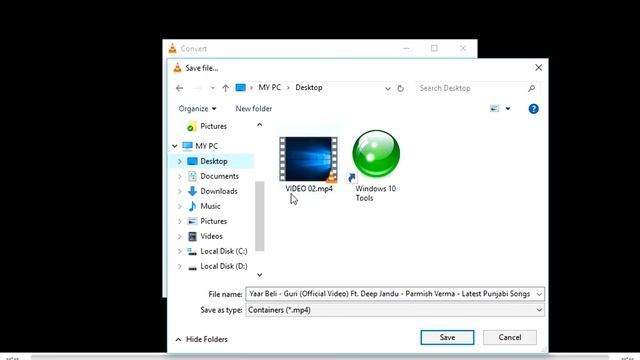Screen dimensions: 640x360
Task: Expand the Desktop tree node
Action: tap(180, 161)
